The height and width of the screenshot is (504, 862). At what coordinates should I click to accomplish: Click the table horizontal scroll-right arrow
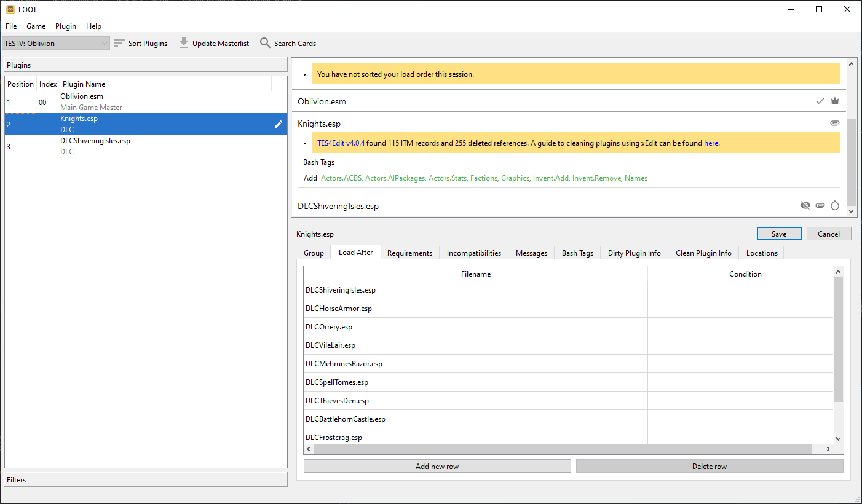pos(828,449)
